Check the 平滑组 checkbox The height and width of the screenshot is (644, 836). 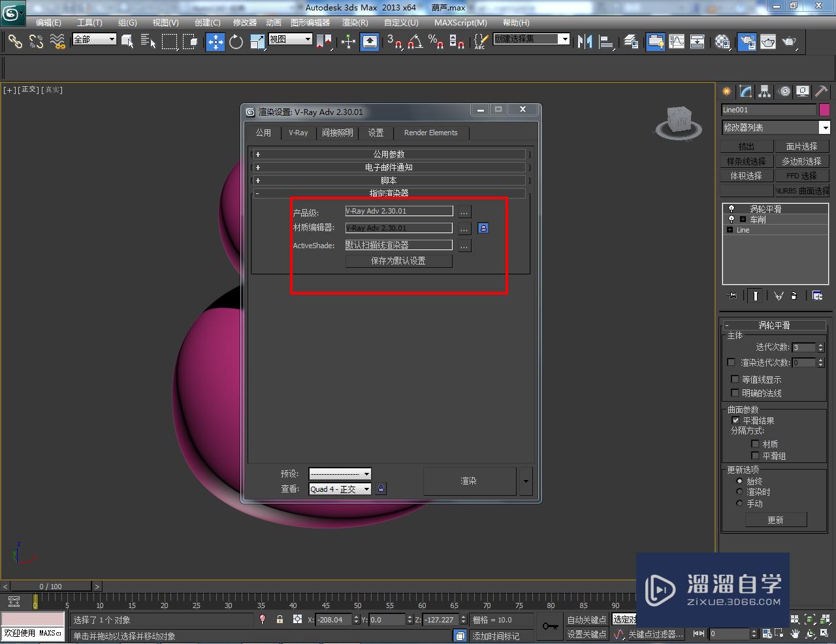[x=755, y=455]
